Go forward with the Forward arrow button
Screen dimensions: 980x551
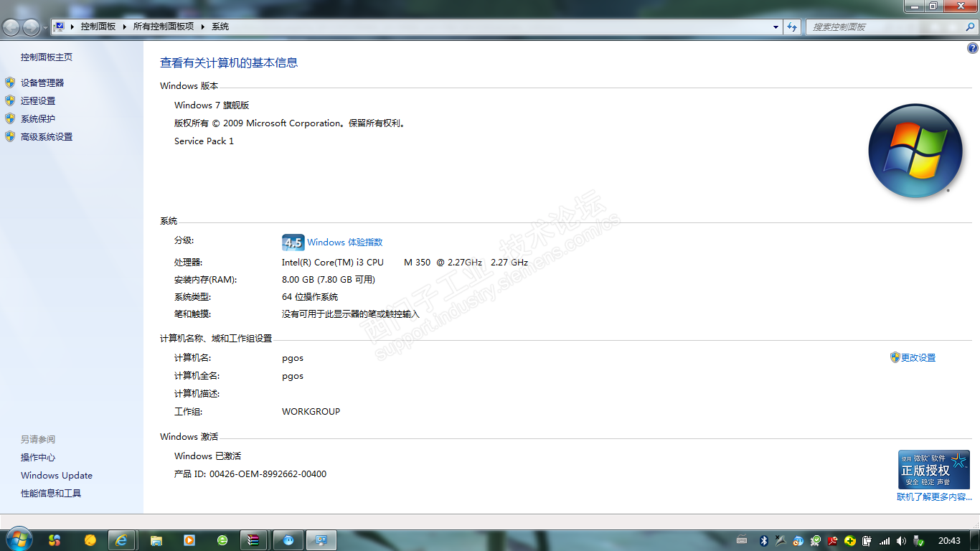31,27
